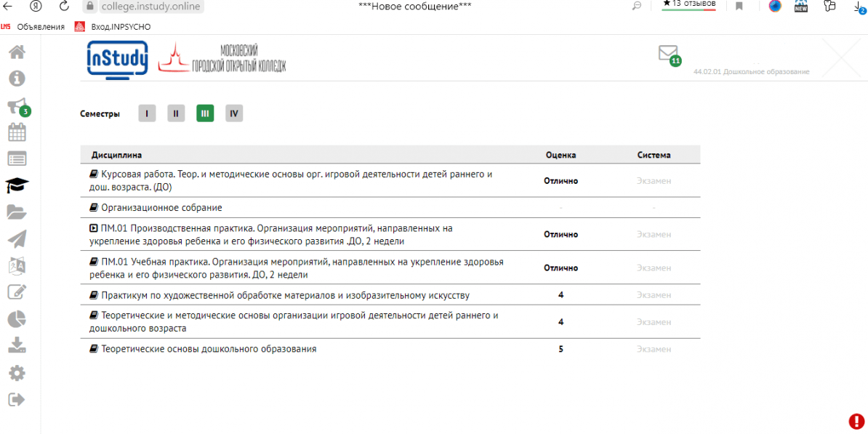
Task: Open the pie chart statistics icon
Action: tap(16, 318)
